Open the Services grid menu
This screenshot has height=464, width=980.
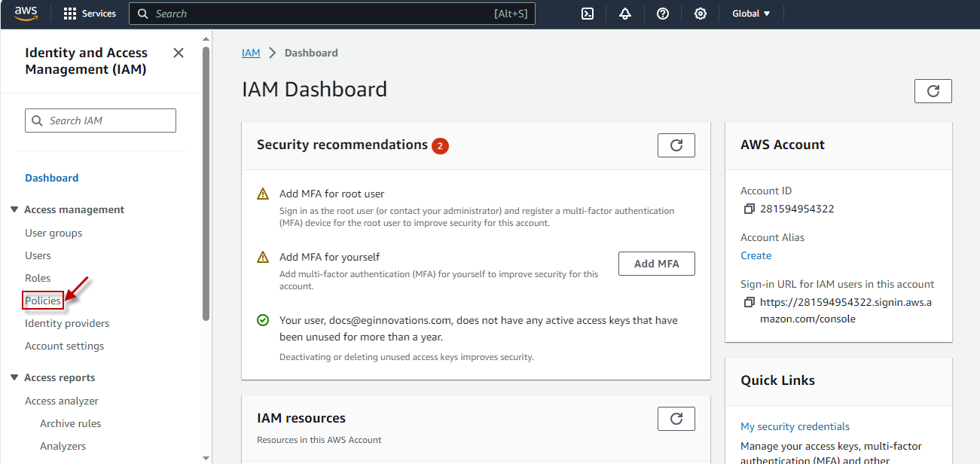pyautogui.click(x=90, y=14)
